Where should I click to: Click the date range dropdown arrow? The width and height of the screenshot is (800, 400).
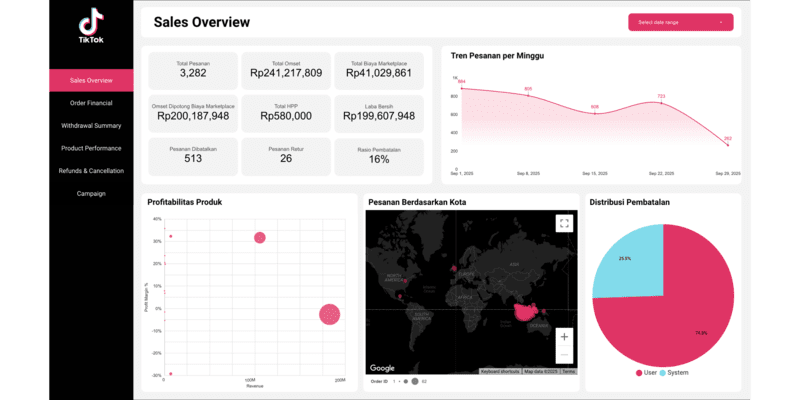721,22
